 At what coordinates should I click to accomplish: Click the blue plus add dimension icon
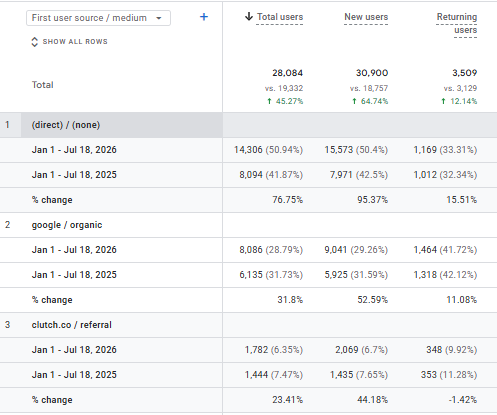click(204, 17)
